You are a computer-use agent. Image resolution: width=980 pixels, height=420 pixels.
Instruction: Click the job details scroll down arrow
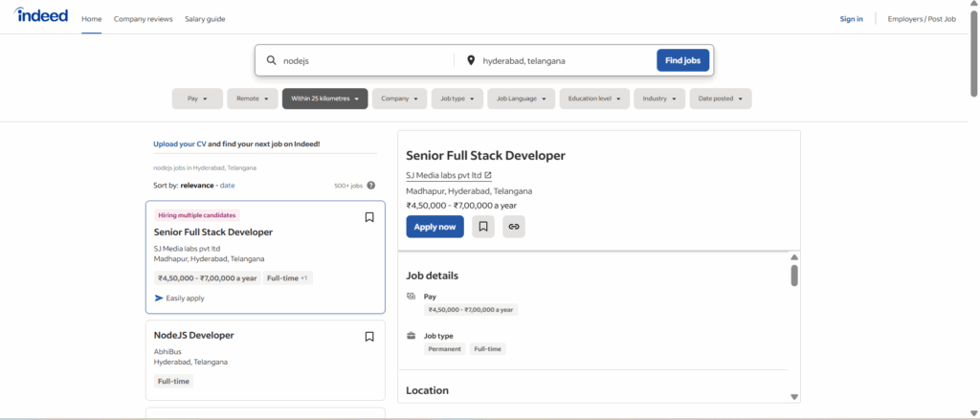pyautogui.click(x=794, y=397)
